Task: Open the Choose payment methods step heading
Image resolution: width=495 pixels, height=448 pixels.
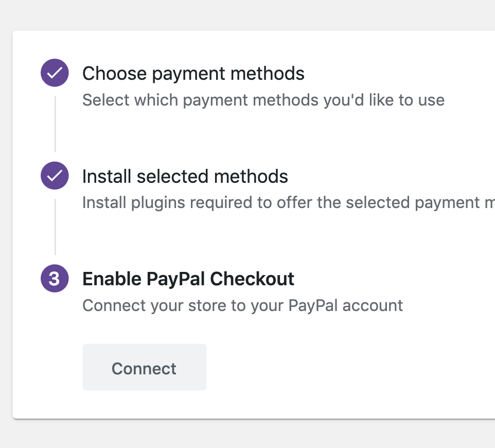Action: pos(193,73)
